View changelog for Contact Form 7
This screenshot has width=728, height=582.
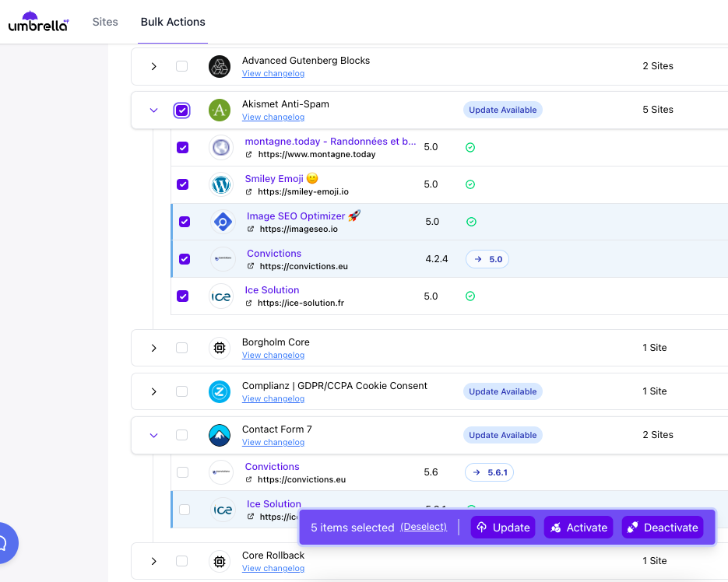[x=273, y=442]
